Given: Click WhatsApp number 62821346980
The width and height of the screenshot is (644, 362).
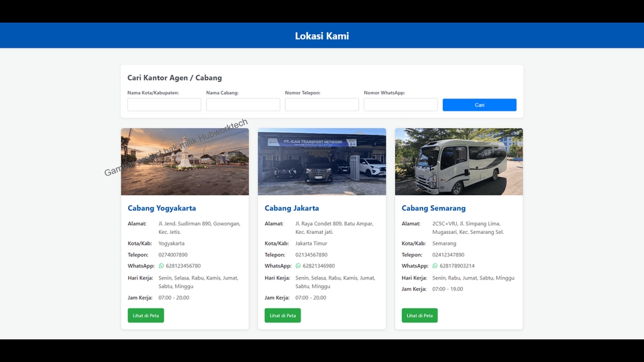Looking at the screenshot, I should tap(319, 266).
